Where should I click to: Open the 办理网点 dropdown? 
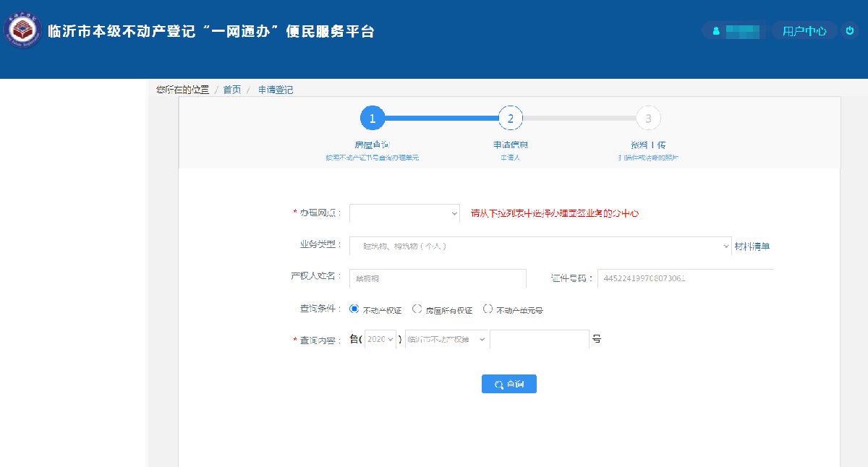pyautogui.click(x=404, y=213)
